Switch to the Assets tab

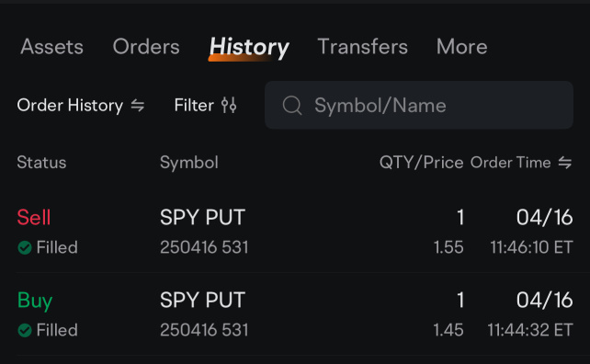coord(52,47)
